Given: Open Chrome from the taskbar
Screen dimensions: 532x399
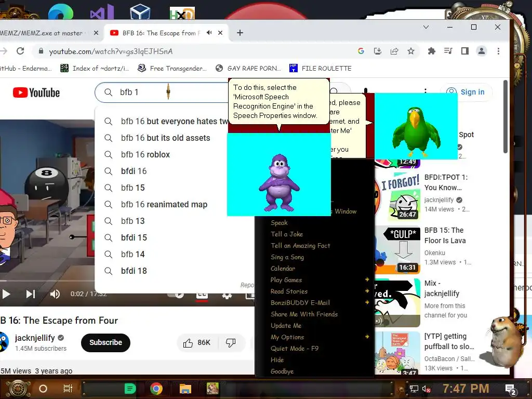Looking at the screenshot, I should click(156, 389).
